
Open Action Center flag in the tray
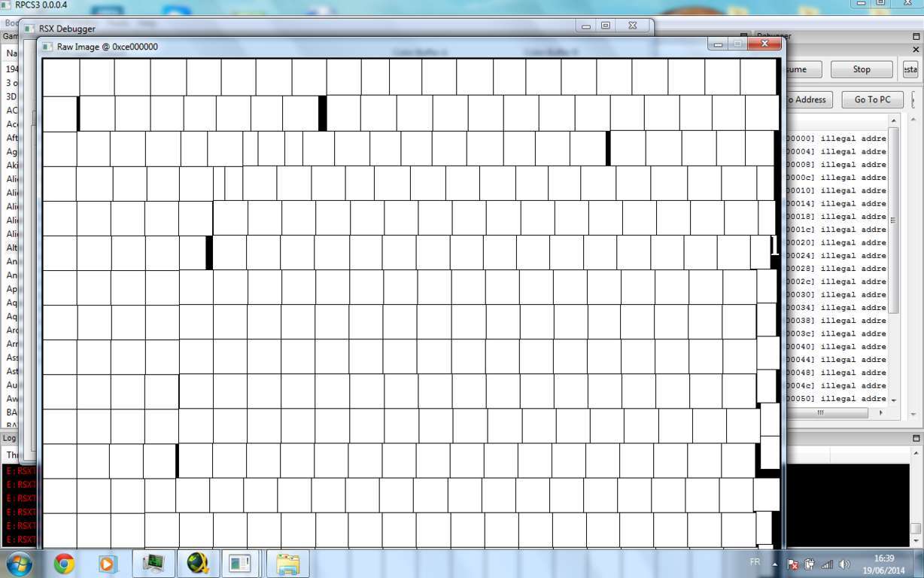coord(792,564)
